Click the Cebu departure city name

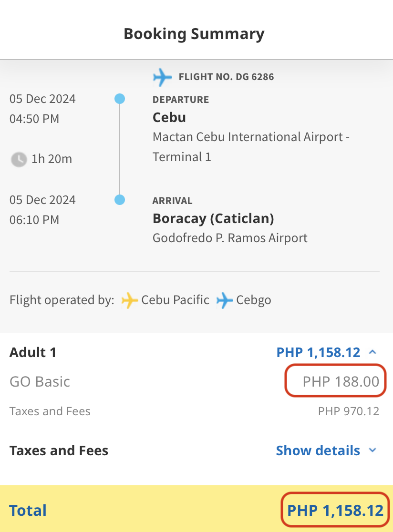pyautogui.click(x=169, y=117)
